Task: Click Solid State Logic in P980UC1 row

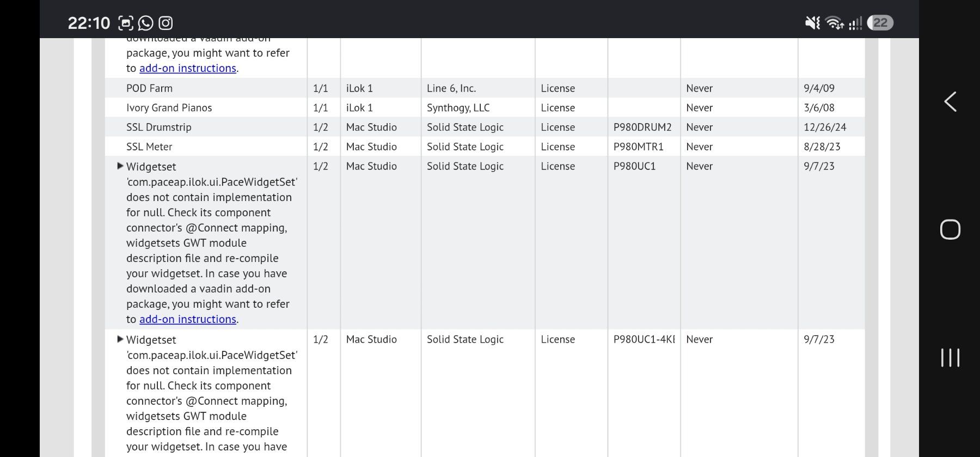Action: 465,166
